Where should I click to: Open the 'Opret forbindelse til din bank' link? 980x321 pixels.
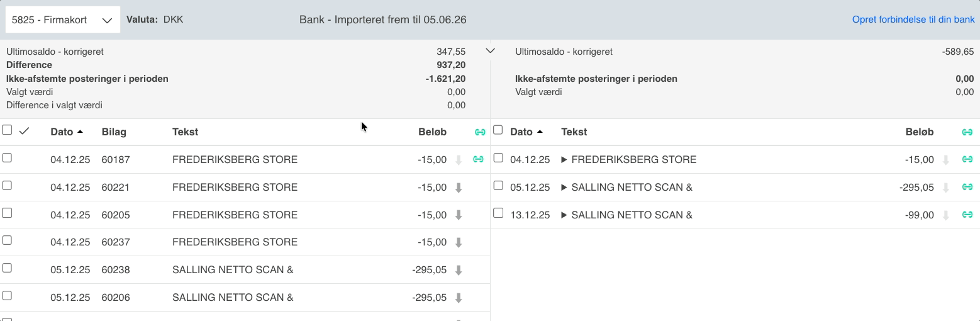(x=913, y=20)
